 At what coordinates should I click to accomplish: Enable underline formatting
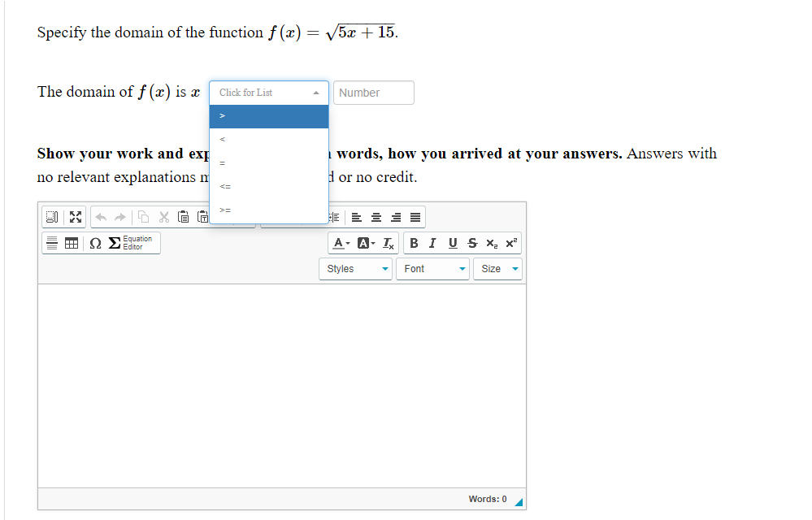pyautogui.click(x=452, y=242)
